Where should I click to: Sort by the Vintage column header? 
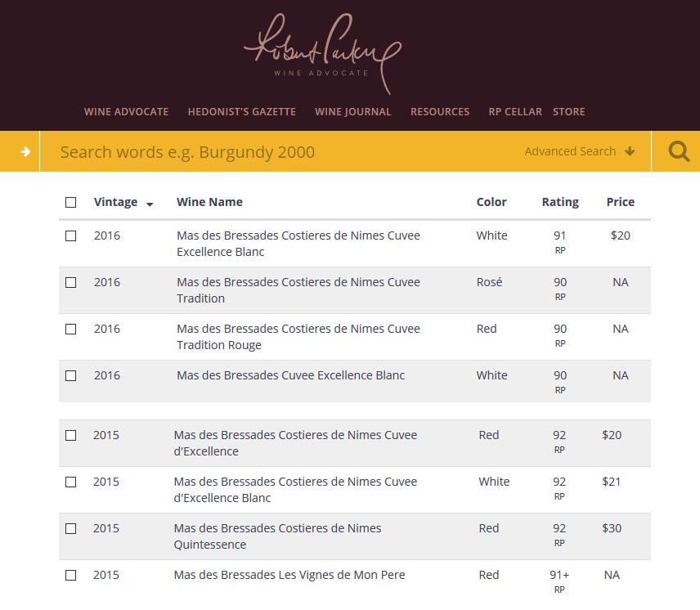click(115, 202)
